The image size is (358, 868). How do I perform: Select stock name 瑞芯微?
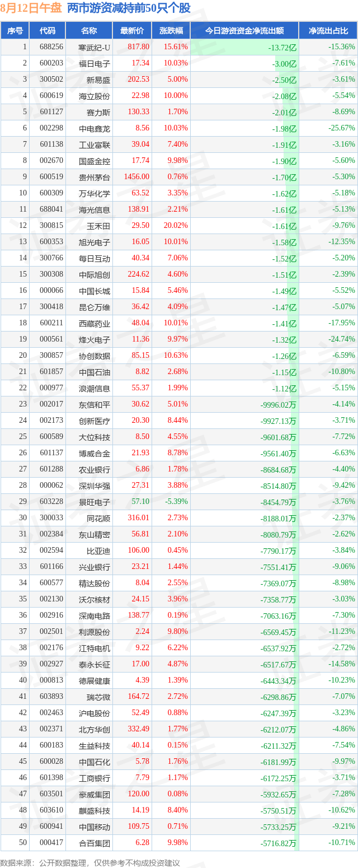[x=98, y=697]
